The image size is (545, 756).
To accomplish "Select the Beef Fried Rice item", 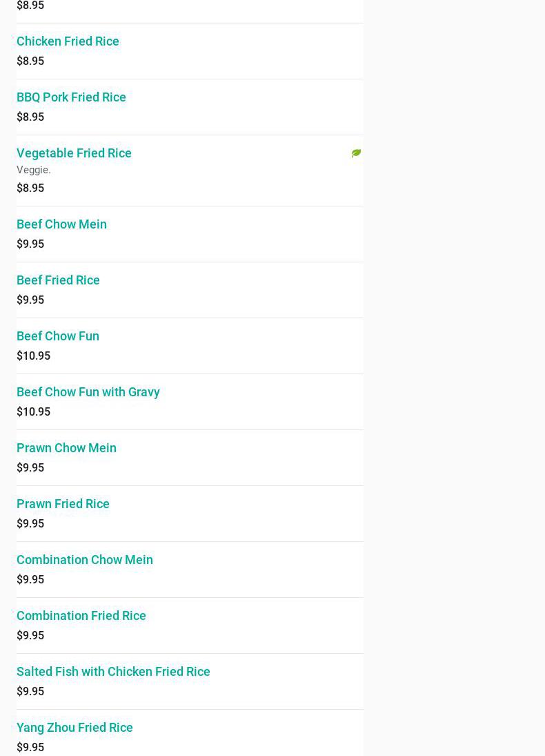I will 58,280.
